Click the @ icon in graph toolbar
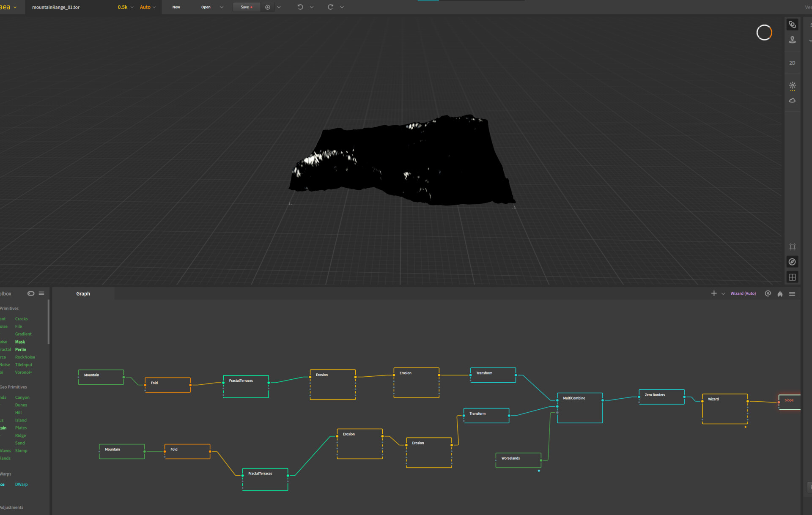The image size is (812, 515). (768, 293)
